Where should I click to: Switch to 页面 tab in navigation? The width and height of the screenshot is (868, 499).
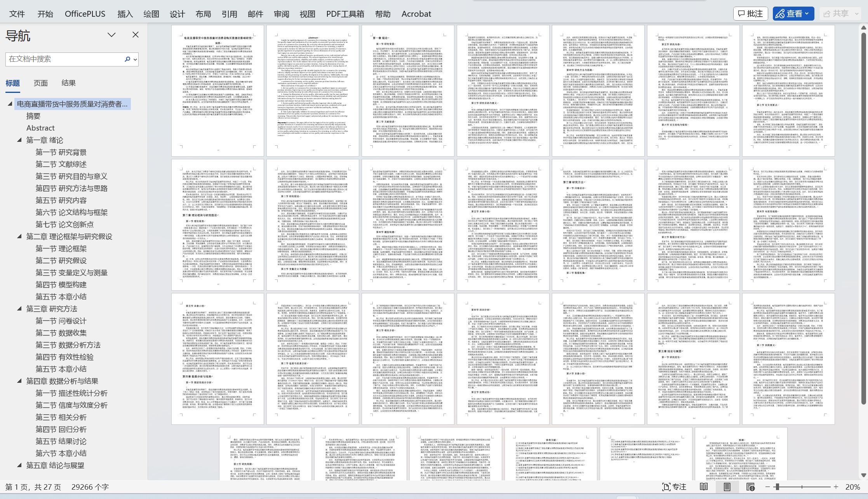click(40, 83)
